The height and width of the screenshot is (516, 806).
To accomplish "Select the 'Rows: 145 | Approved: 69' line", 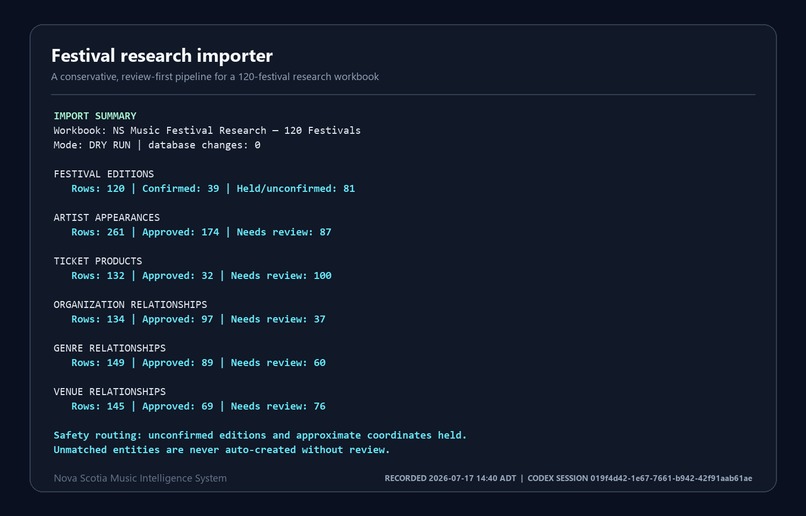I will (198, 406).
